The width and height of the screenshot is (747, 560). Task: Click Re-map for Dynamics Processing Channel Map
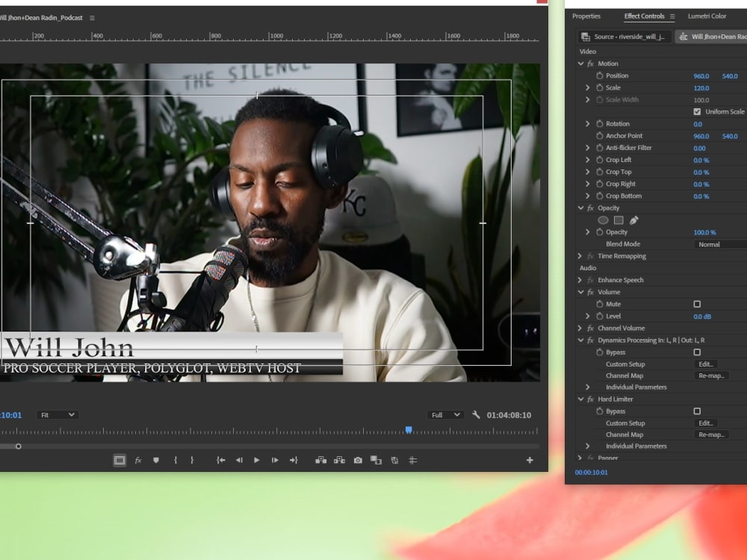(711, 376)
